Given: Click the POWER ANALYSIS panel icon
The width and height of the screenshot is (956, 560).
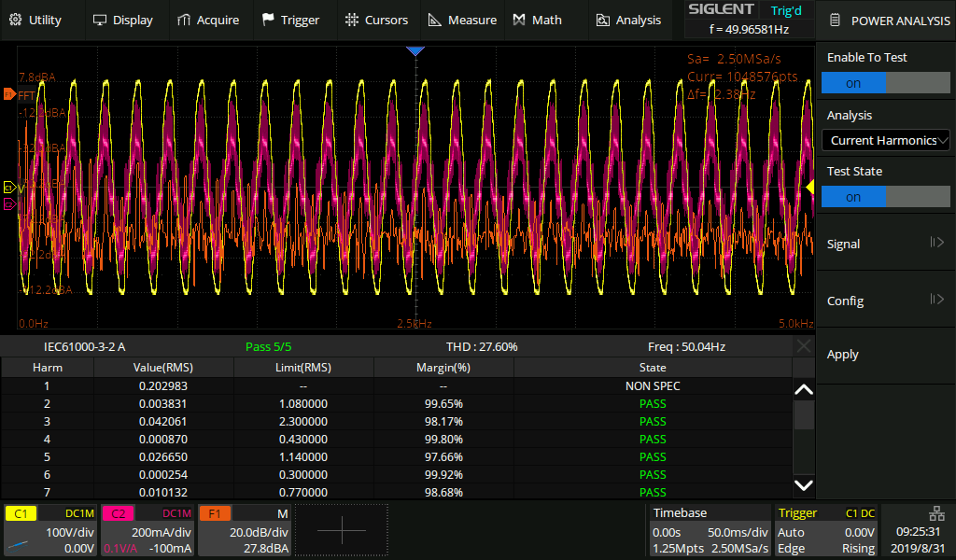Looking at the screenshot, I should (834, 20).
